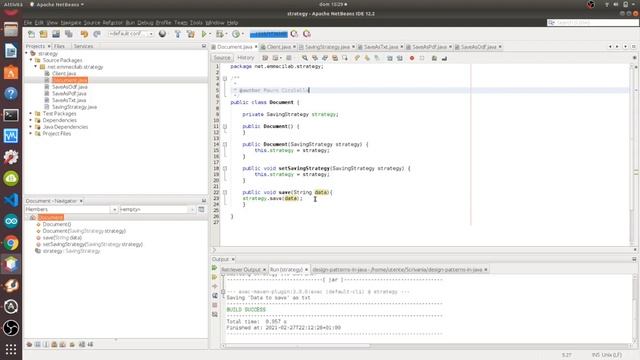Select strategy field in Navigator
Image resolution: width=640 pixels, height=360 pixels.
pyautogui.click(x=71, y=251)
